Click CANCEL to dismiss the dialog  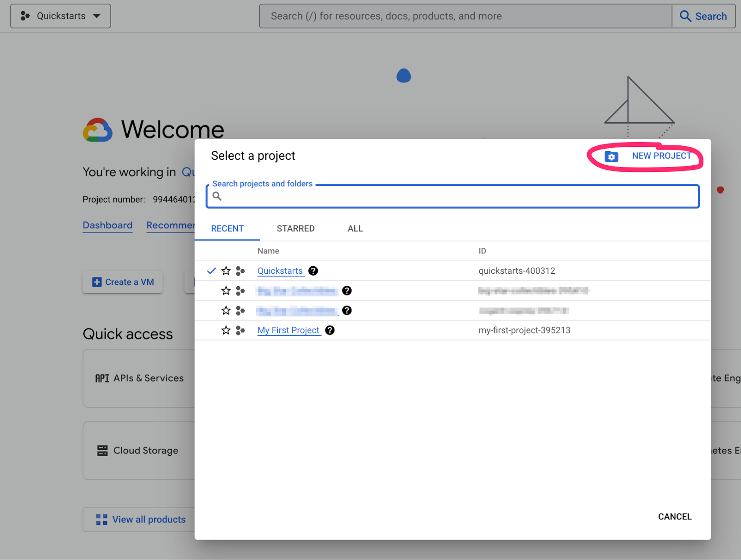point(674,516)
